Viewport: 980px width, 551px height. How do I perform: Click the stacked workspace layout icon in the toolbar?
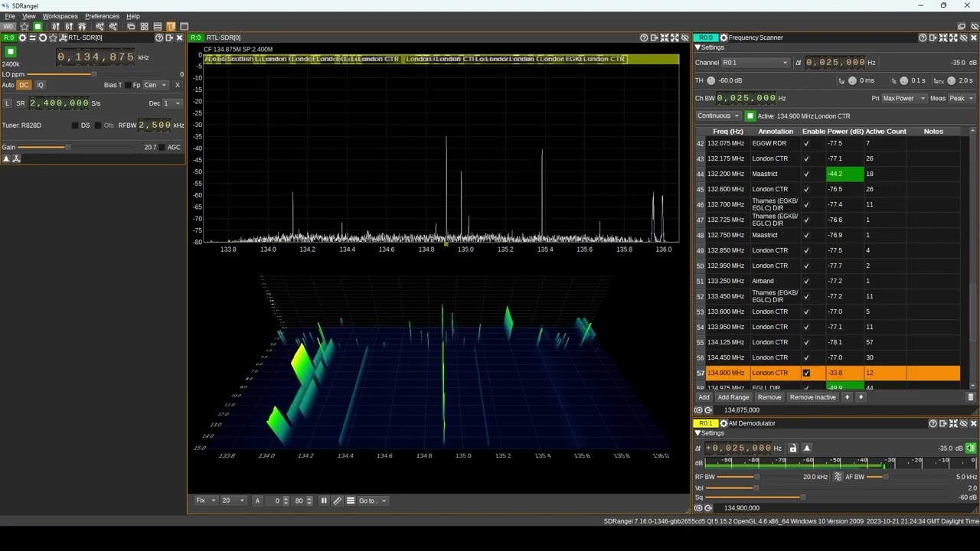tap(158, 26)
